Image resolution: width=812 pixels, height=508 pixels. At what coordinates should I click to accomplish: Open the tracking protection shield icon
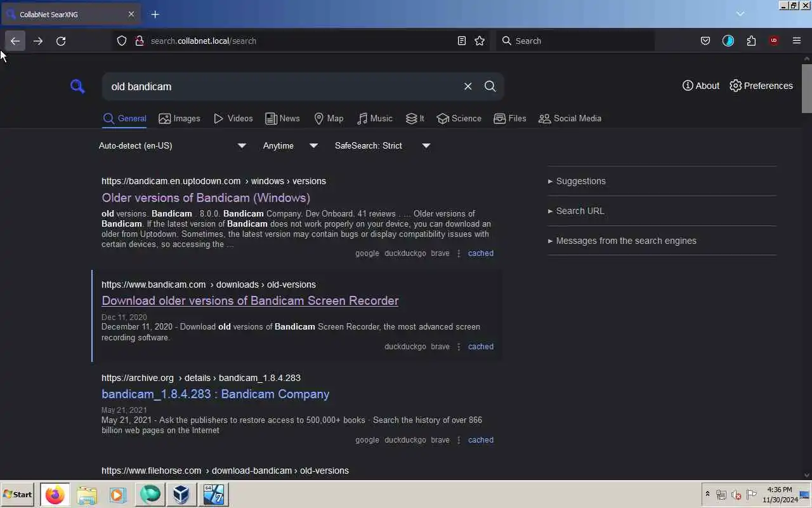(x=122, y=41)
